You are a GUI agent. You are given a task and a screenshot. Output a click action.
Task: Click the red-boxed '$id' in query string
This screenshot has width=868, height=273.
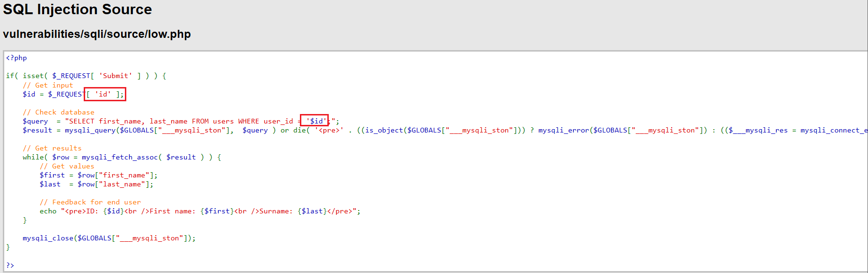[315, 121]
